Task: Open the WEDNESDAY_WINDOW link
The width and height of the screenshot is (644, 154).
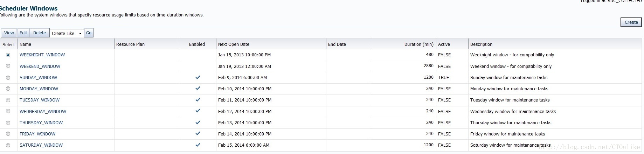Action: (x=43, y=112)
